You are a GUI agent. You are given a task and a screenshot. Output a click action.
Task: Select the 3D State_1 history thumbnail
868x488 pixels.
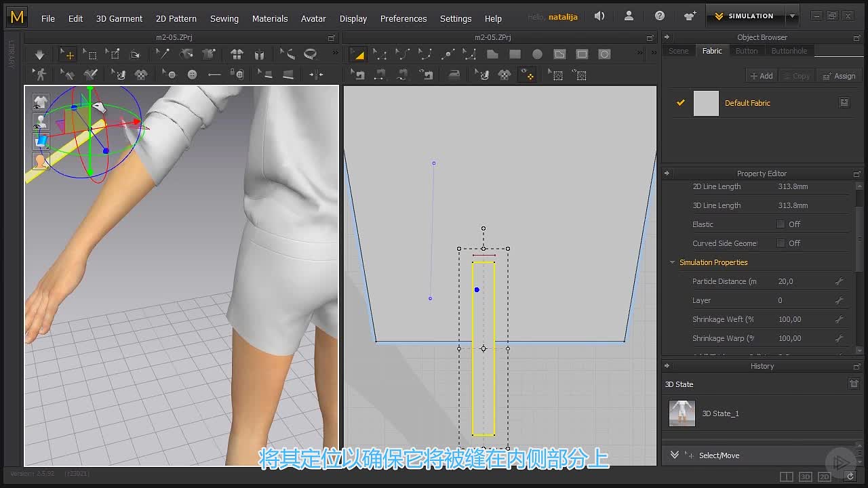[x=682, y=413]
